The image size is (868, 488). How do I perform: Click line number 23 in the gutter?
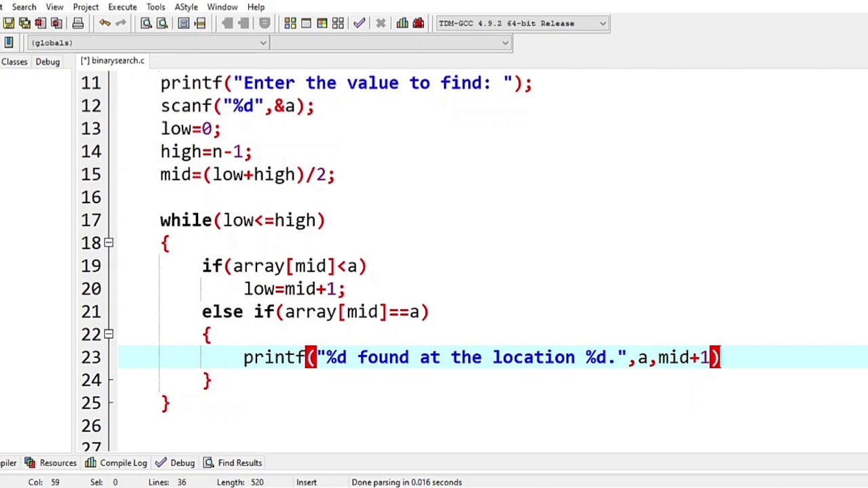[x=91, y=357]
